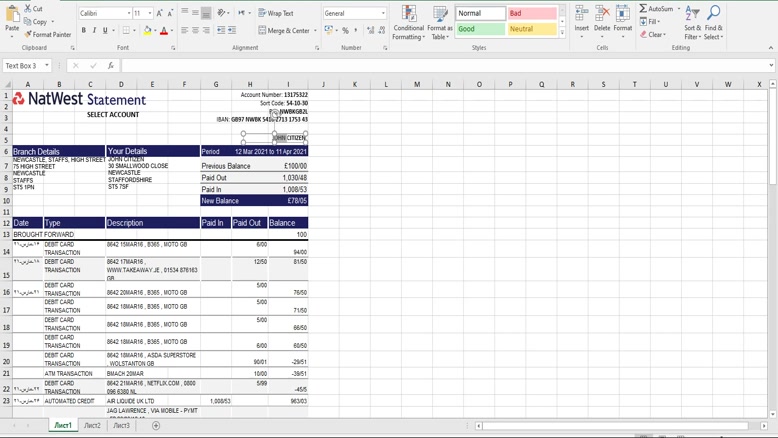Activate the Format Painter tool
This screenshot has height=438, width=778.
48,35
